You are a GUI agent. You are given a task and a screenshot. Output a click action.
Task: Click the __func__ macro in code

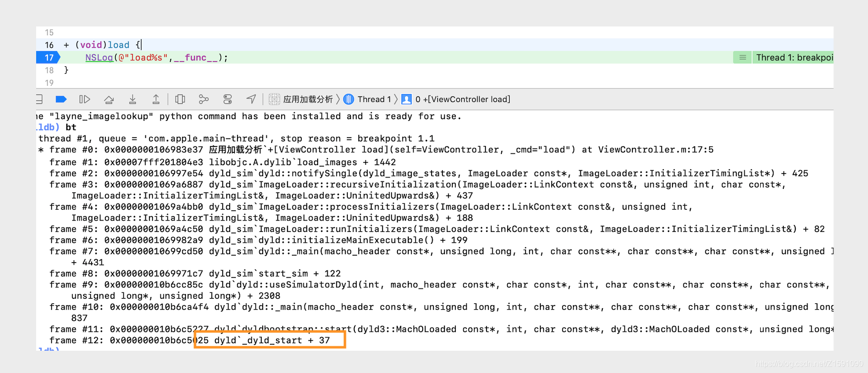coord(195,57)
